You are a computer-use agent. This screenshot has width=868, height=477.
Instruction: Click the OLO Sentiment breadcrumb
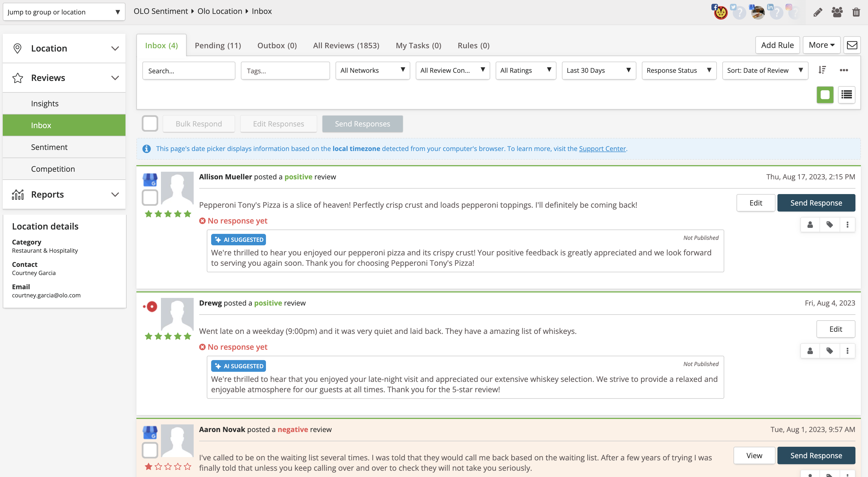160,11
